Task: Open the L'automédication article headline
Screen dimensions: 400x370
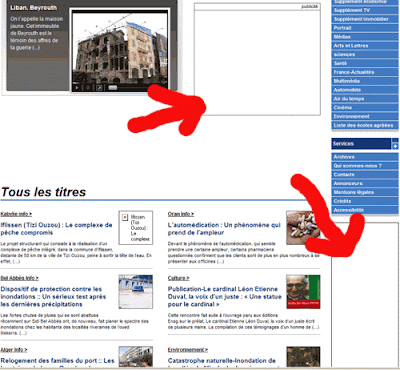Action: click(x=224, y=229)
